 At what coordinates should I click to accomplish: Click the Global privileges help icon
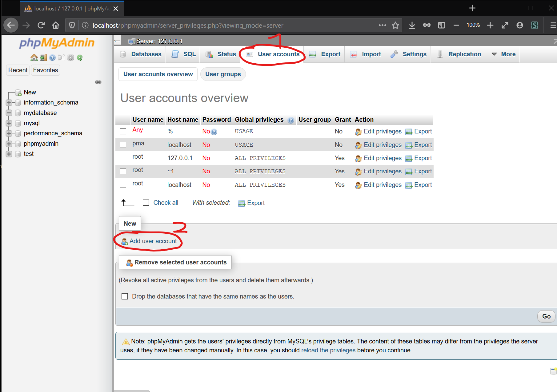pos(291,120)
